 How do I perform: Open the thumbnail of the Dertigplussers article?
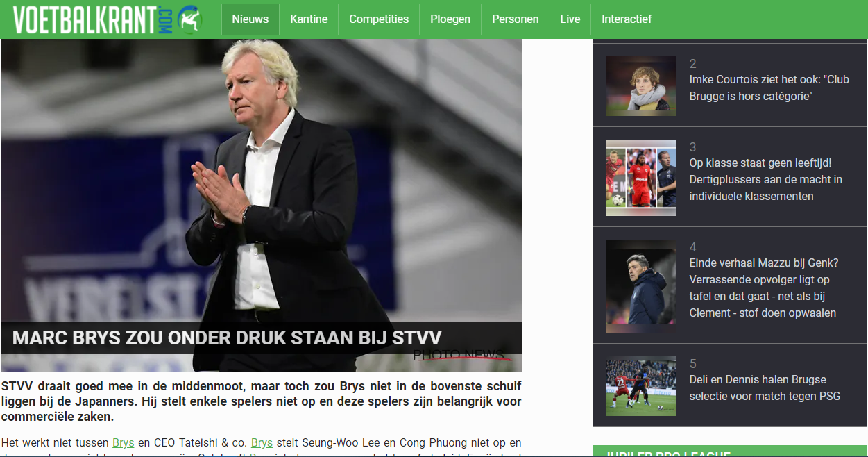point(641,178)
